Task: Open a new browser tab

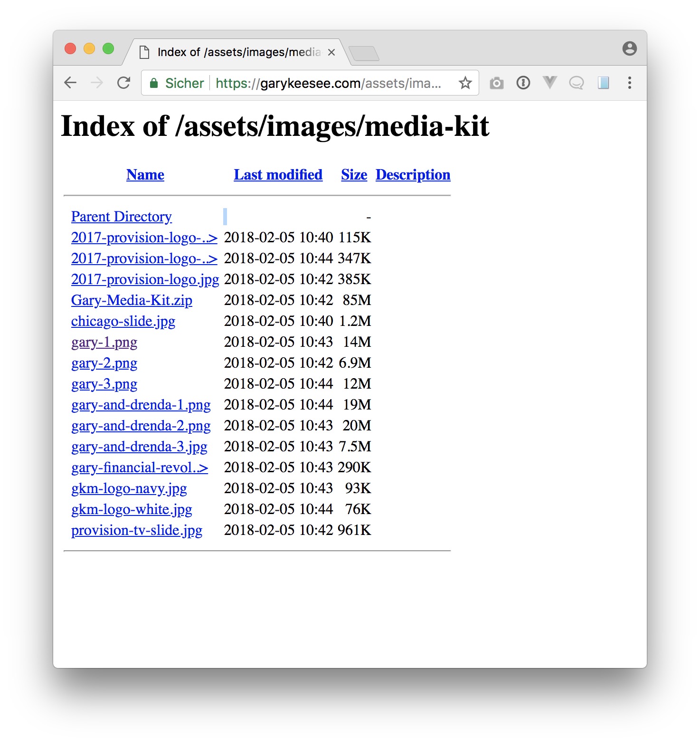Action: point(364,53)
